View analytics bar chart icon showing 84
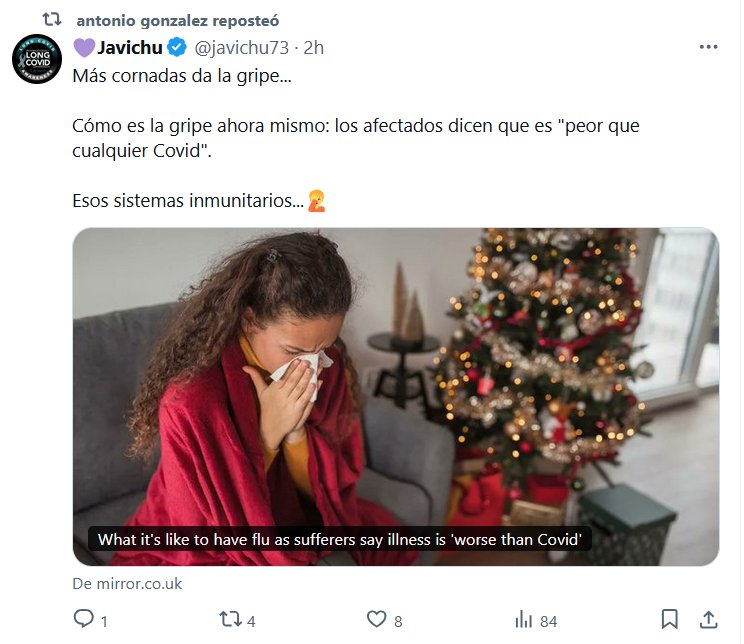 [x=524, y=619]
